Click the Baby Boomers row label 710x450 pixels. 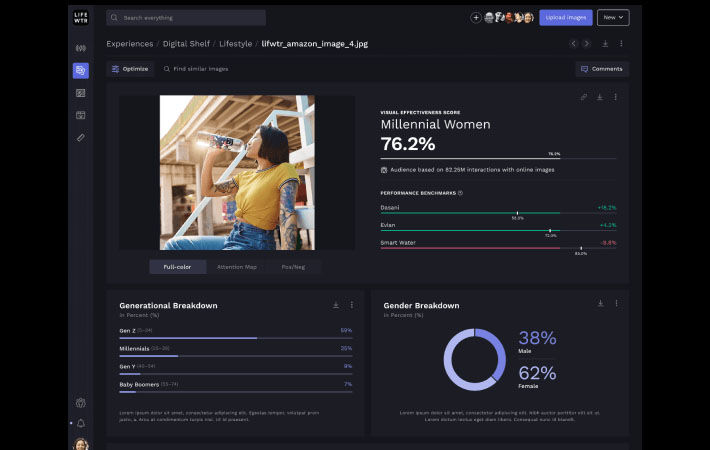click(x=139, y=384)
